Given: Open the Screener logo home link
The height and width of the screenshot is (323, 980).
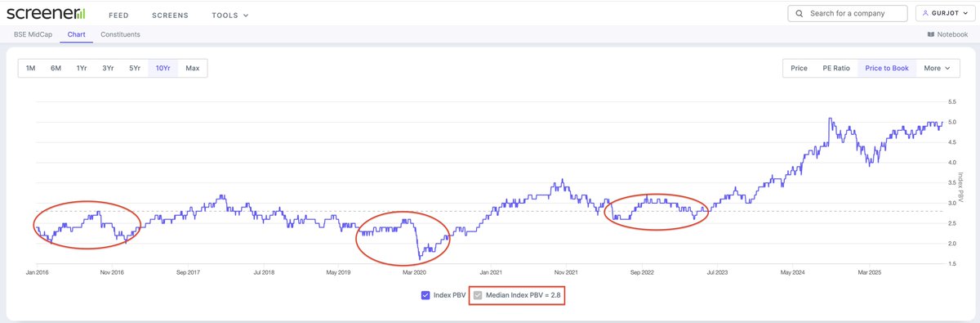Looking at the screenshot, I should pyautogui.click(x=46, y=14).
